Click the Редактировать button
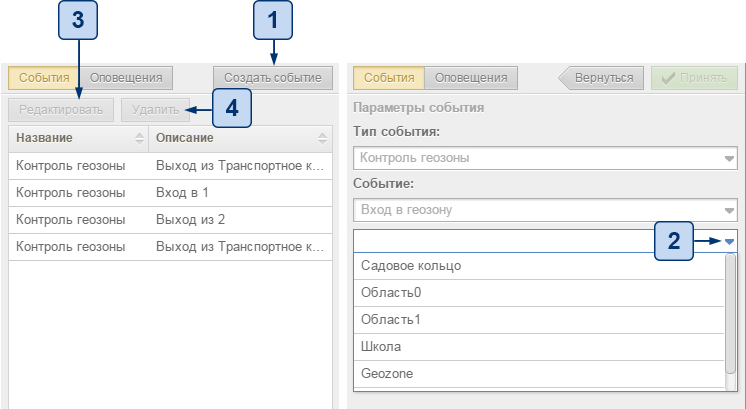 [61, 110]
